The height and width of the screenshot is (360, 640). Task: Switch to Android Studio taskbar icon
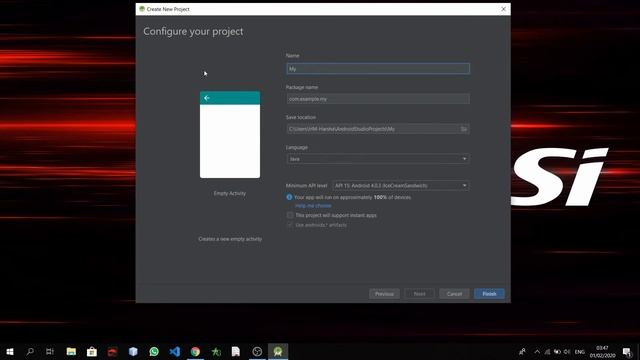[x=278, y=351]
